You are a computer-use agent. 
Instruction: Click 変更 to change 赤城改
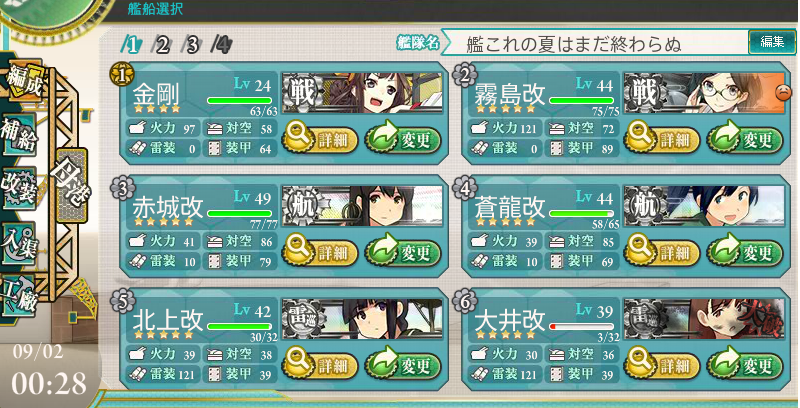404,252
